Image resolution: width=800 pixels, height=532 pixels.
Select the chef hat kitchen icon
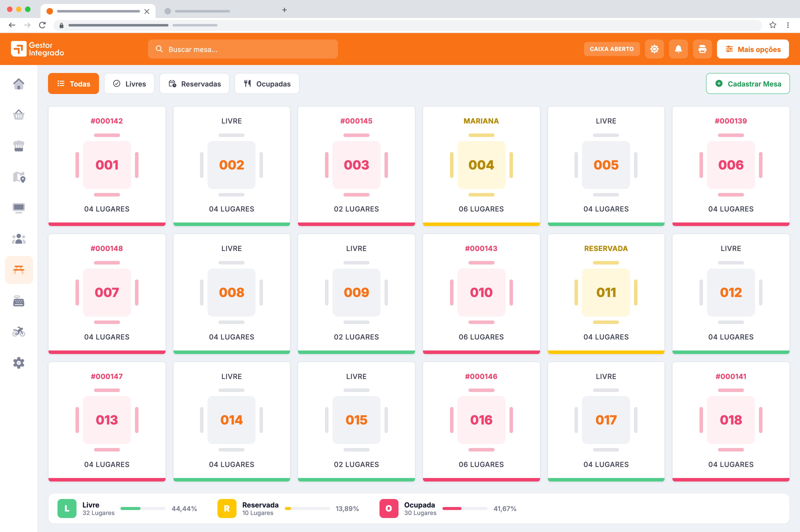(19, 146)
